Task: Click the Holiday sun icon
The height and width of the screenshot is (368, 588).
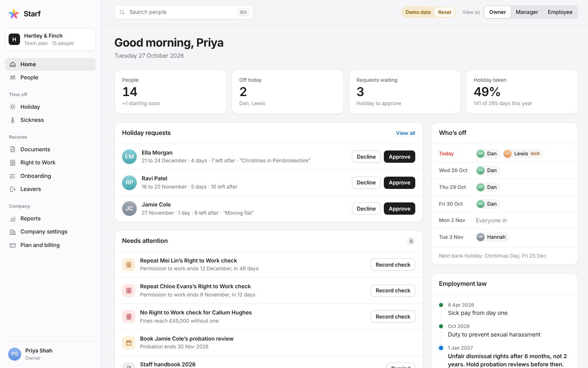Action: coord(13,107)
